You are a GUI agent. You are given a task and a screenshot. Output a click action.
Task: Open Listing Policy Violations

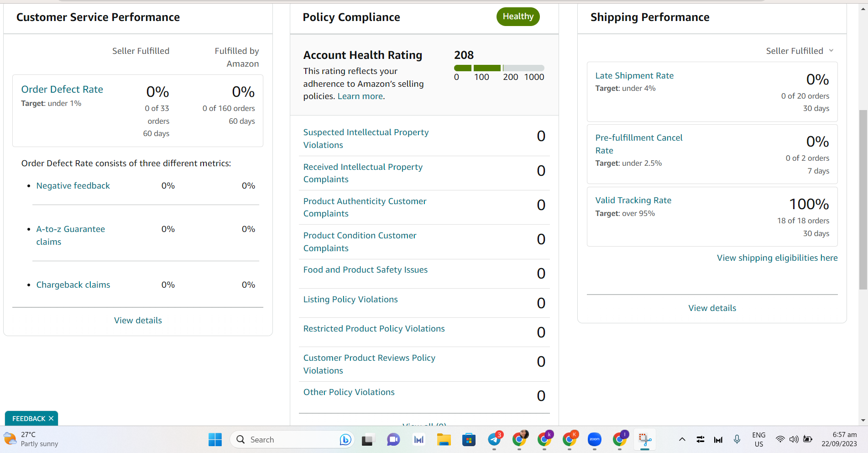[350, 300]
